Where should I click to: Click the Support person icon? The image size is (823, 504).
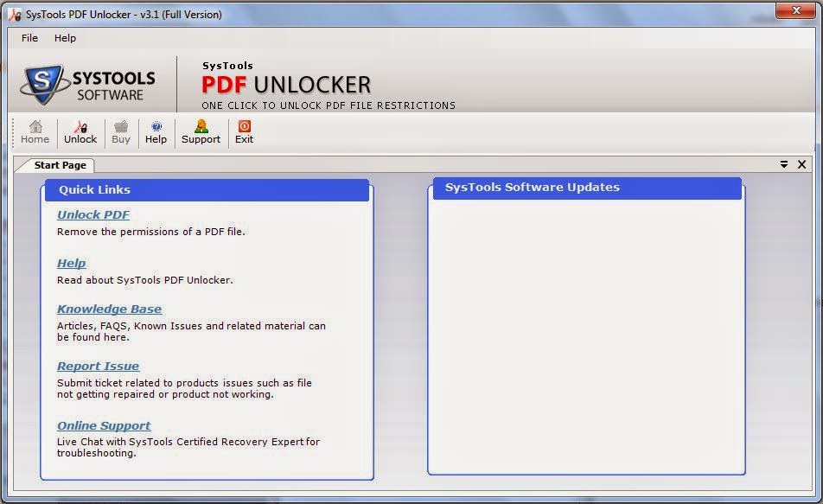click(x=201, y=132)
